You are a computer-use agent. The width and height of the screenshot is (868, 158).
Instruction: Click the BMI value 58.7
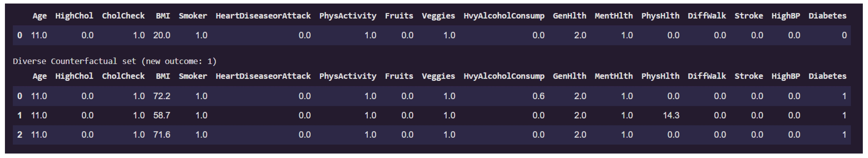(x=162, y=115)
